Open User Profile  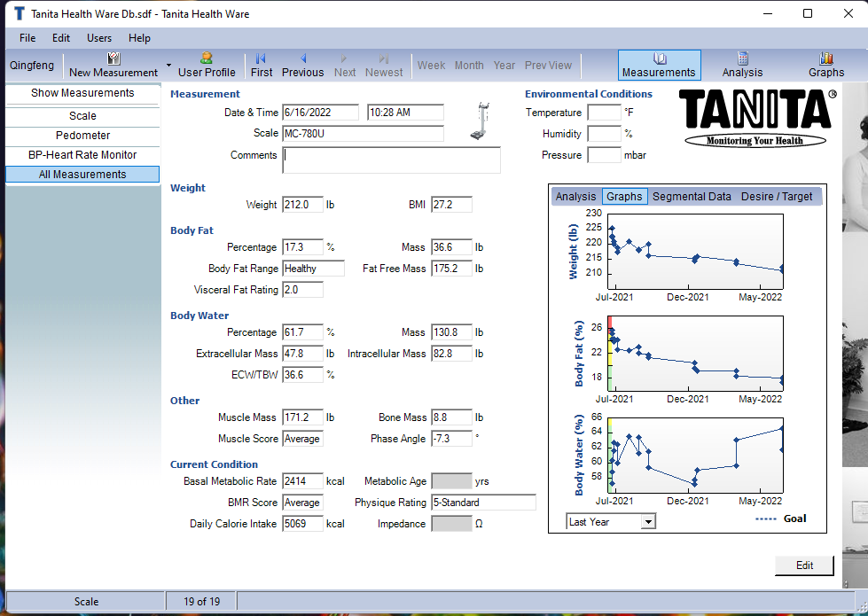point(207,66)
